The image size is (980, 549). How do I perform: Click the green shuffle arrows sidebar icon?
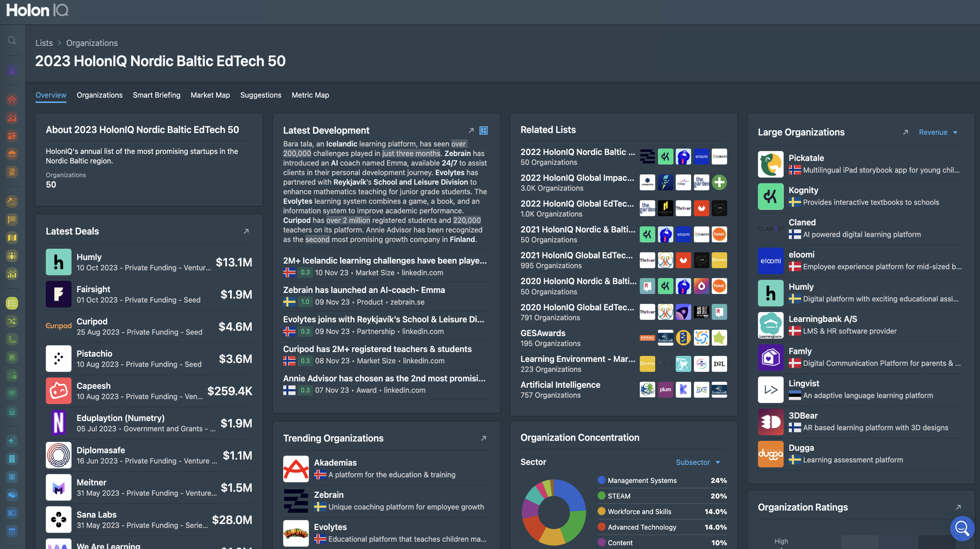(x=12, y=321)
